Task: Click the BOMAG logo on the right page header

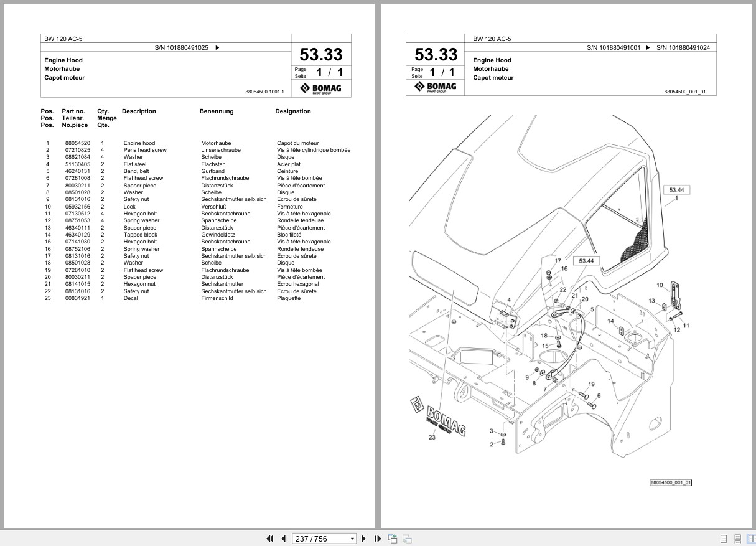Action: pyautogui.click(x=436, y=87)
